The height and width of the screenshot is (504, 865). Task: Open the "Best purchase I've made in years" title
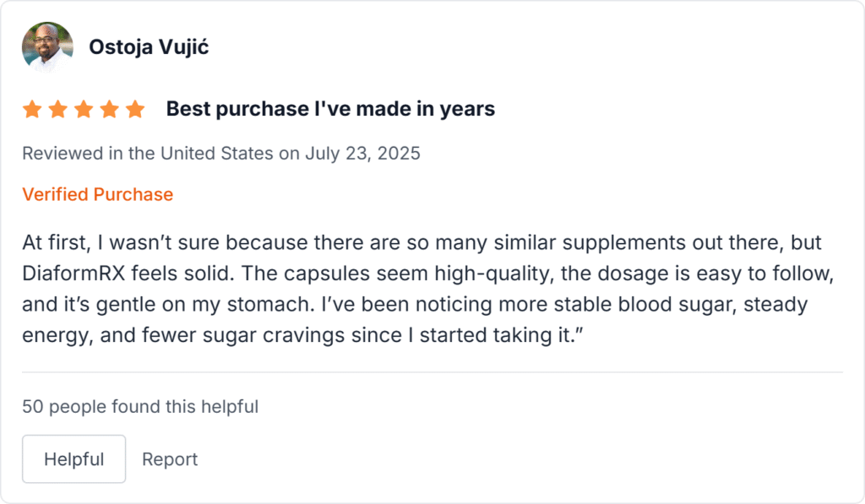(x=330, y=109)
